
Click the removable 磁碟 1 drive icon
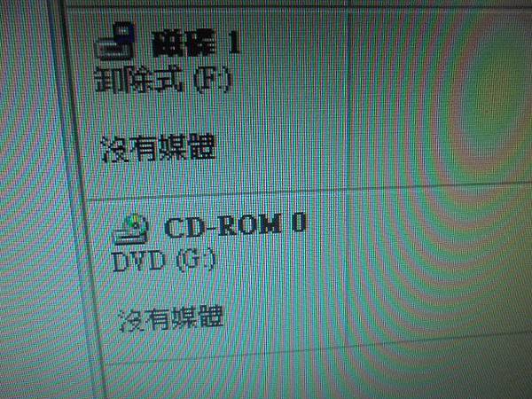point(115,42)
